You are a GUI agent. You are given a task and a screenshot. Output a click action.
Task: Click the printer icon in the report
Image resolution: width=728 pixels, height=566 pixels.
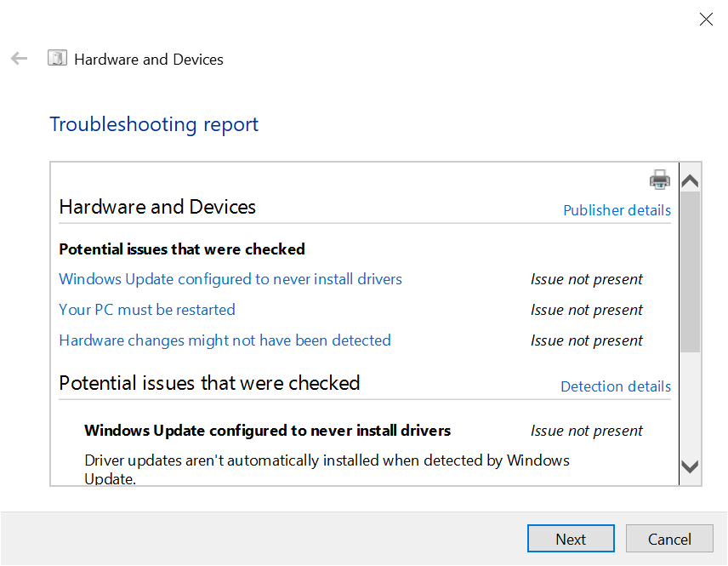[660, 180]
